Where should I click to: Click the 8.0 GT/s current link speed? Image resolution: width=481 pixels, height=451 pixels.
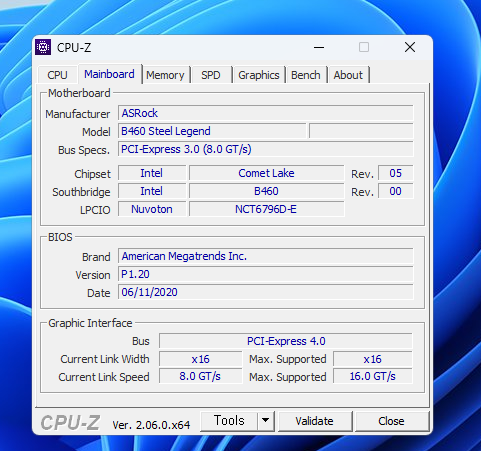200,377
